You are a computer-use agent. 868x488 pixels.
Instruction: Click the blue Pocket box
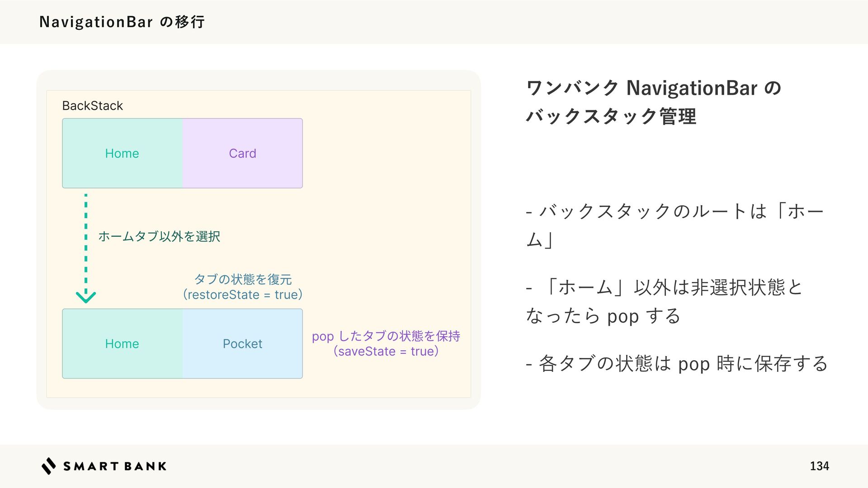click(243, 343)
